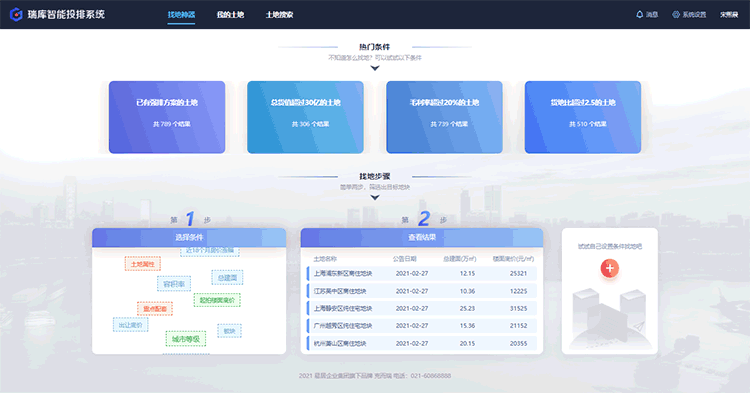Select the 上海浦东新区 land row

click(x=422, y=273)
